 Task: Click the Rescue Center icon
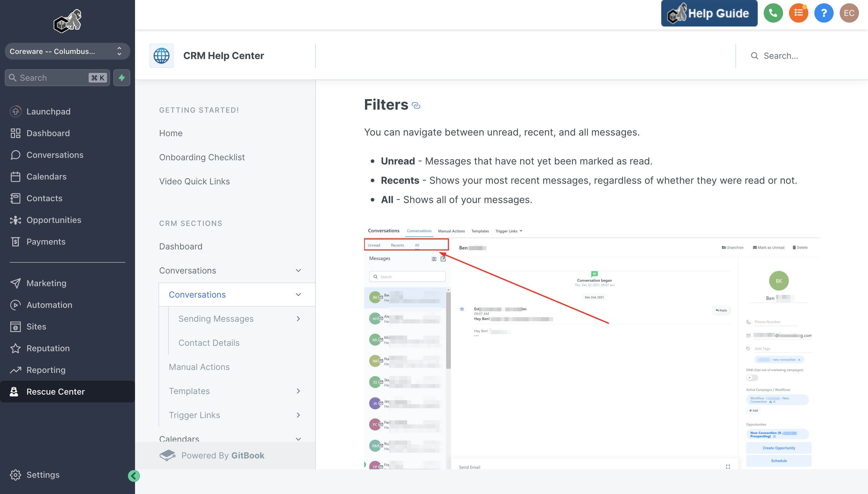(14, 392)
